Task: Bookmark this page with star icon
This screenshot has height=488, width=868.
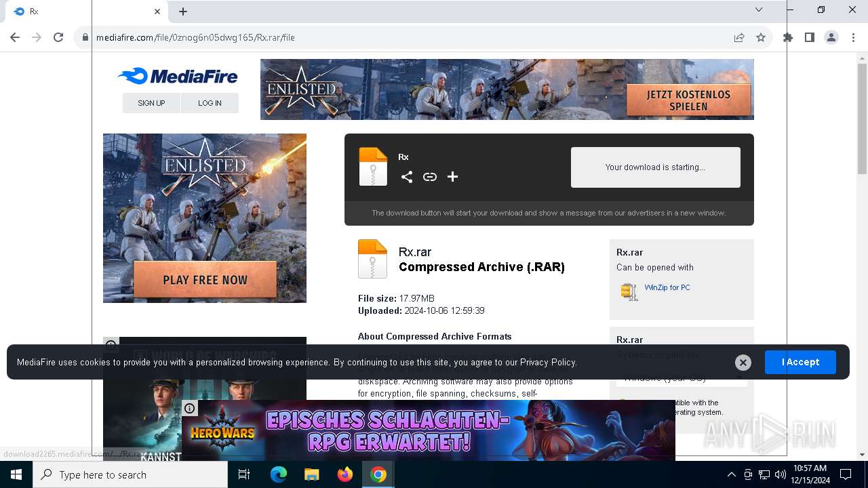Action: click(761, 37)
